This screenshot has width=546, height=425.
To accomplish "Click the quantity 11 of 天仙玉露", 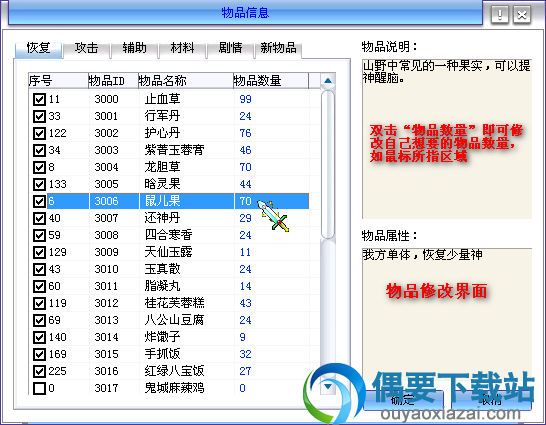I will 245,252.
